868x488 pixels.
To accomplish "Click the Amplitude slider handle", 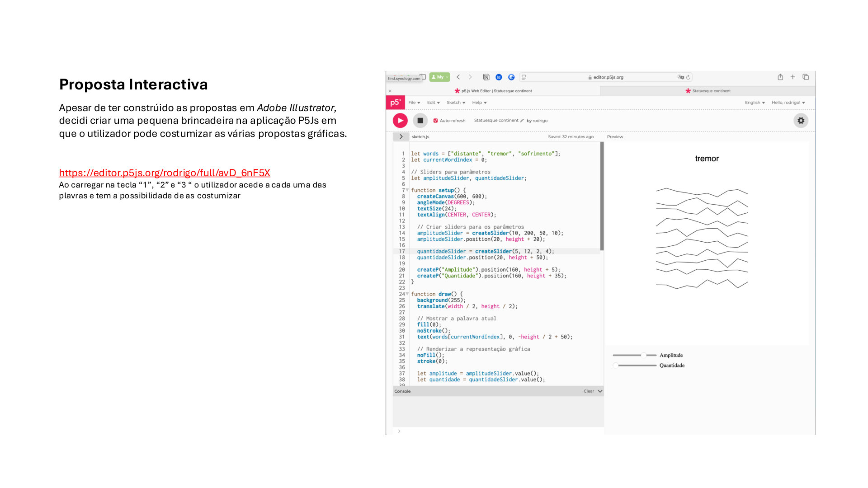I will 643,355.
